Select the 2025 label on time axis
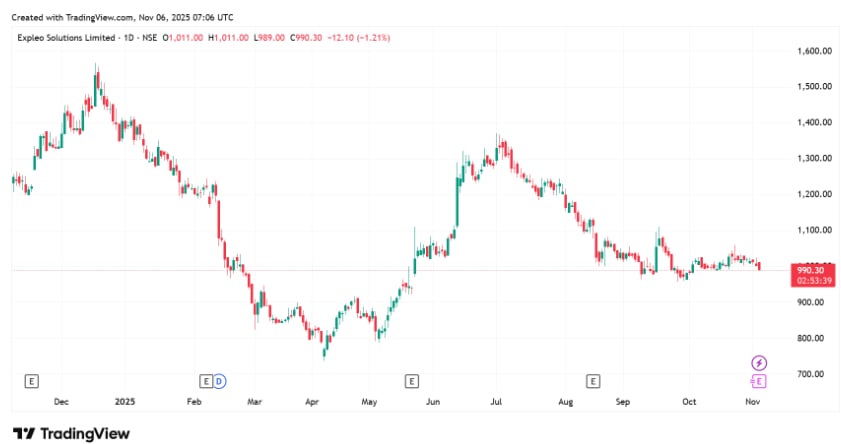Image resolution: width=841 pixels, height=444 pixels. pos(125,402)
